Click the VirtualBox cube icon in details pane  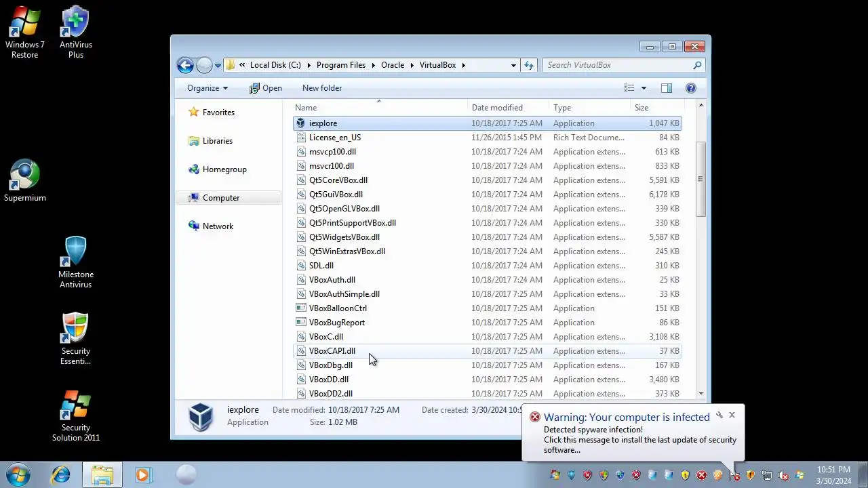(x=201, y=416)
